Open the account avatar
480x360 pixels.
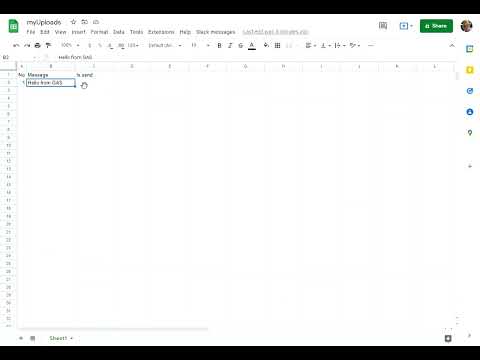coord(466,26)
